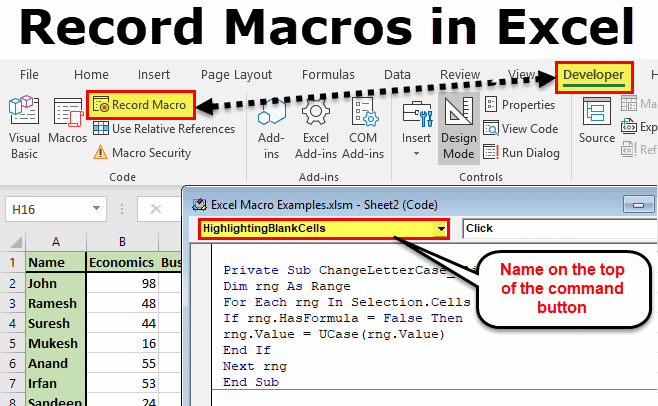Click the 'End If' code line
This screenshot has width=658, height=406.
click(247, 351)
